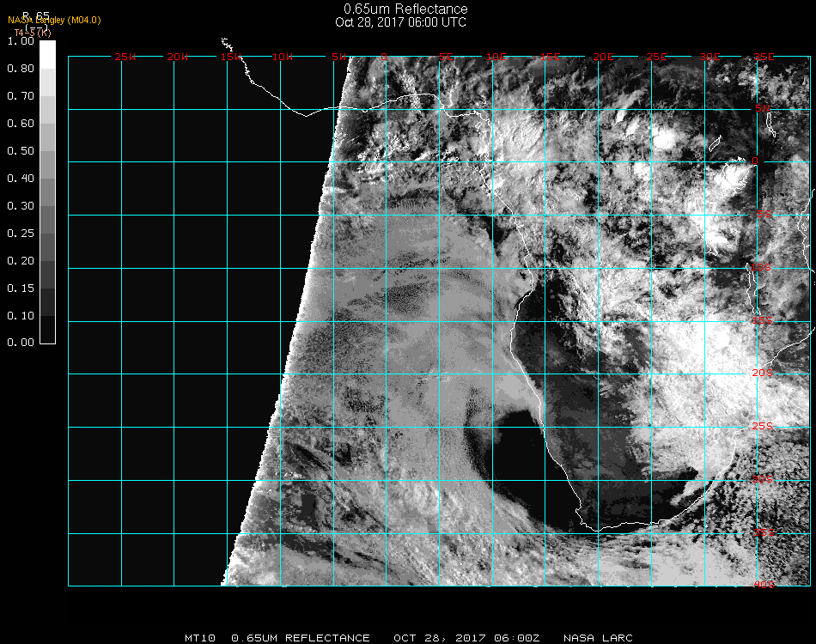
Task: Click the 35S latitude label
Action: [763, 532]
